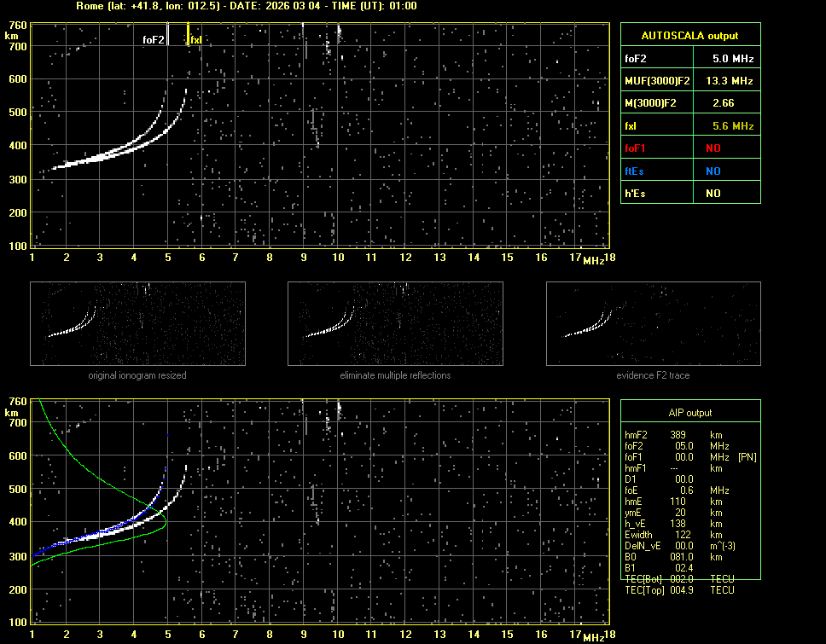Click the red foF1 label in AUTOSCALA table
The height and width of the screenshot is (644, 826).
[637, 148]
